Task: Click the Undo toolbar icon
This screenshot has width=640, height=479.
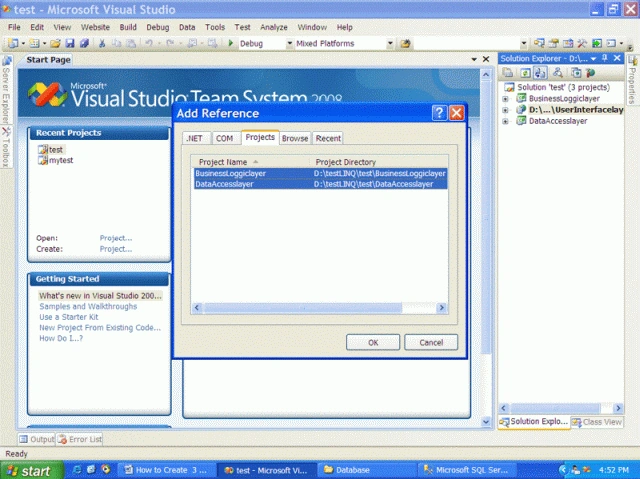Action: [x=149, y=43]
